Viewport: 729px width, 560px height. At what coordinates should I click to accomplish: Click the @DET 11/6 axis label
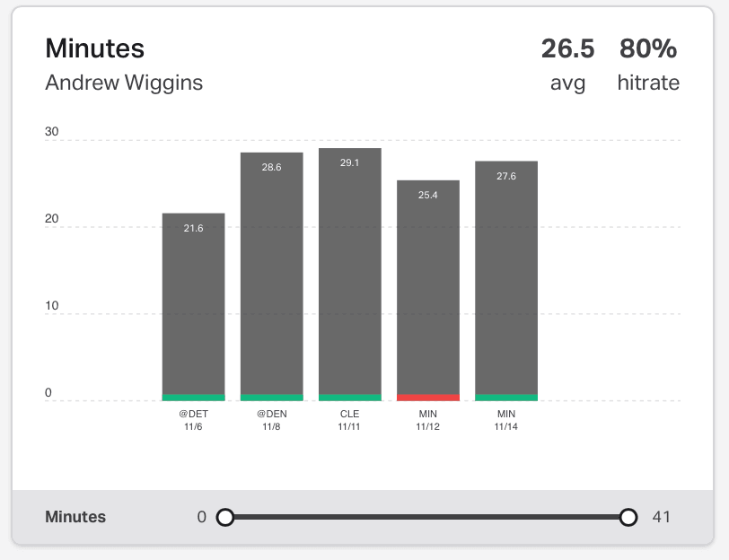(x=193, y=420)
